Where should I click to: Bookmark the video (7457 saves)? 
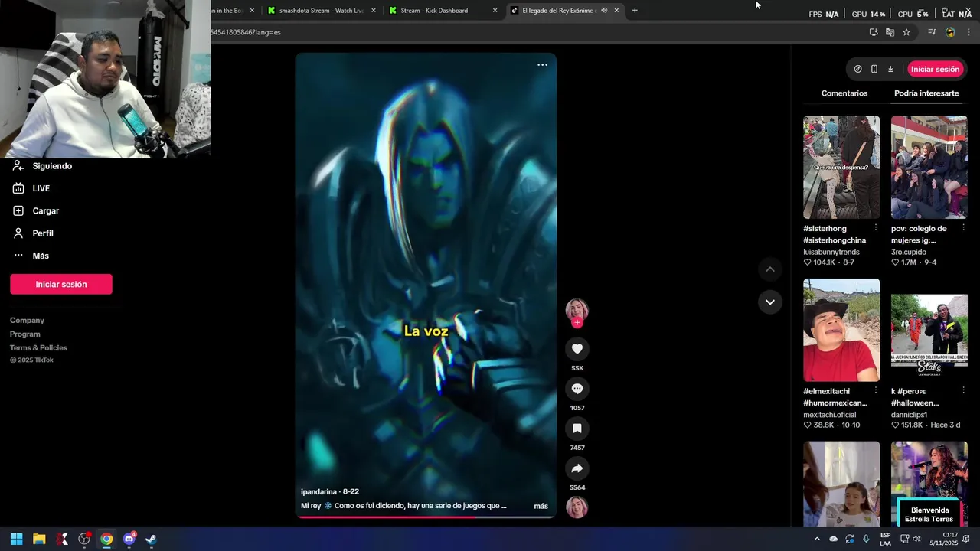pyautogui.click(x=577, y=429)
